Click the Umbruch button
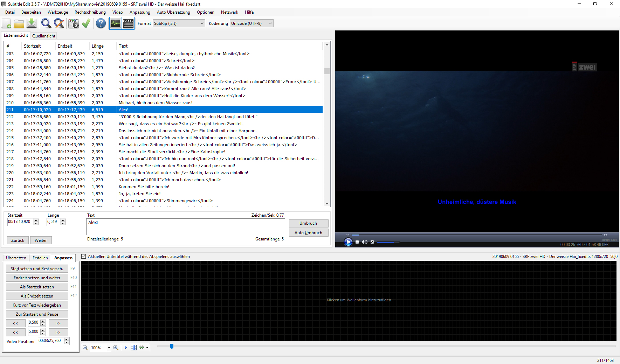The width and height of the screenshot is (620, 364). (308, 223)
